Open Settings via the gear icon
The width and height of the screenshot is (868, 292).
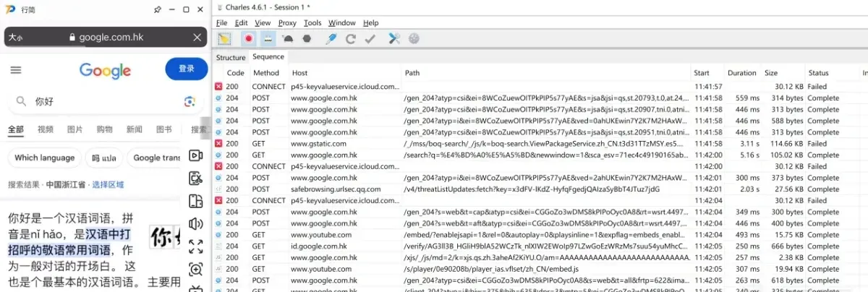pyautogui.click(x=414, y=38)
